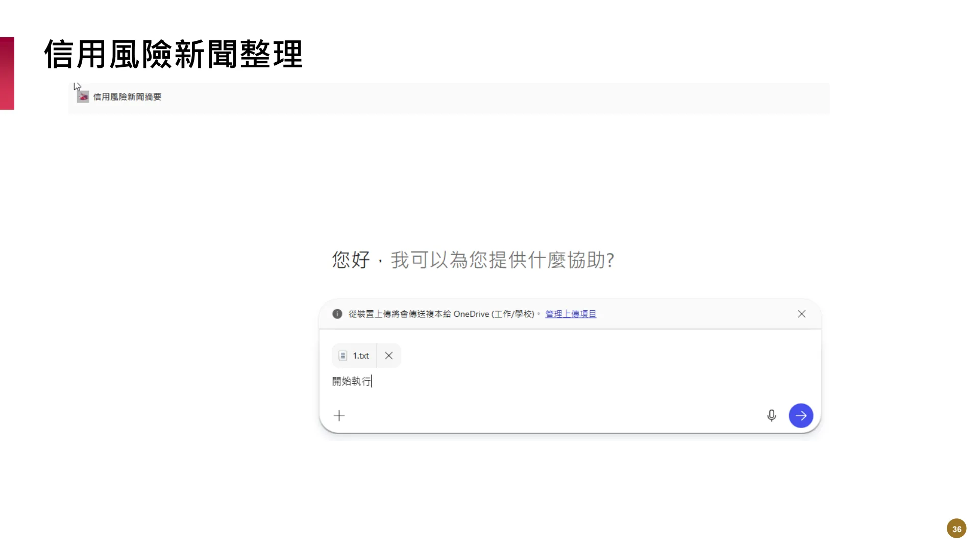Click the 信用風險新聞摘要 agent icon
Screen dimensions: 980x551
[83, 97]
